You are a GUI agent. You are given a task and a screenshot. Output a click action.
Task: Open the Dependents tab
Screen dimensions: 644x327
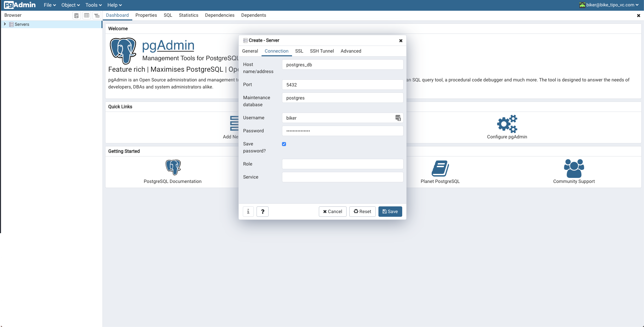pos(254,15)
